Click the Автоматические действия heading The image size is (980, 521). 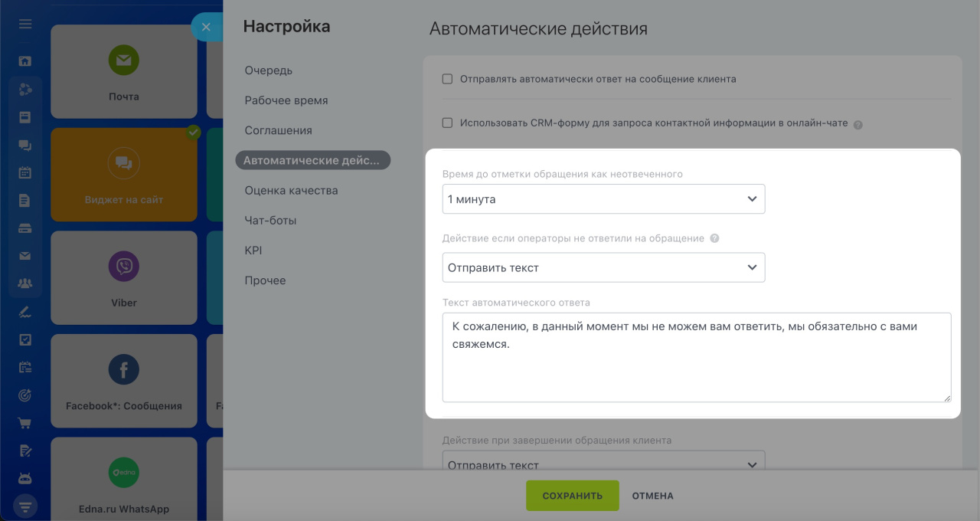click(x=538, y=29)
